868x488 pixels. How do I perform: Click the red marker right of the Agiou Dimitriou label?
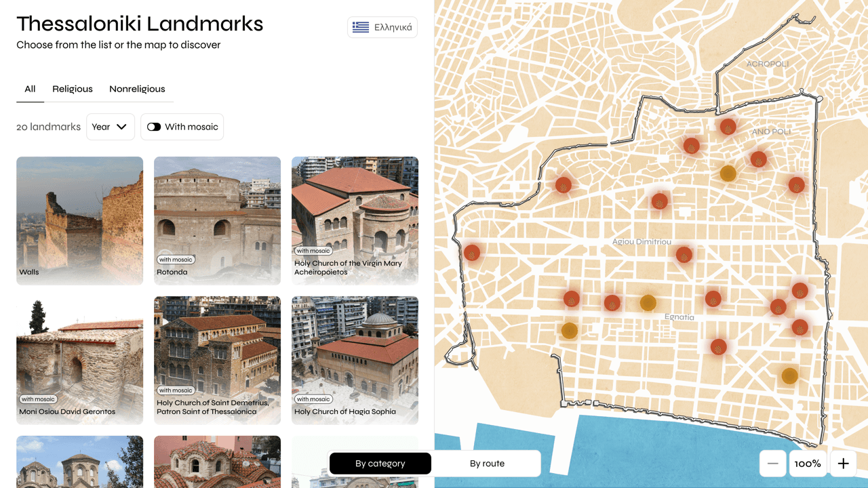pos(684,255)
